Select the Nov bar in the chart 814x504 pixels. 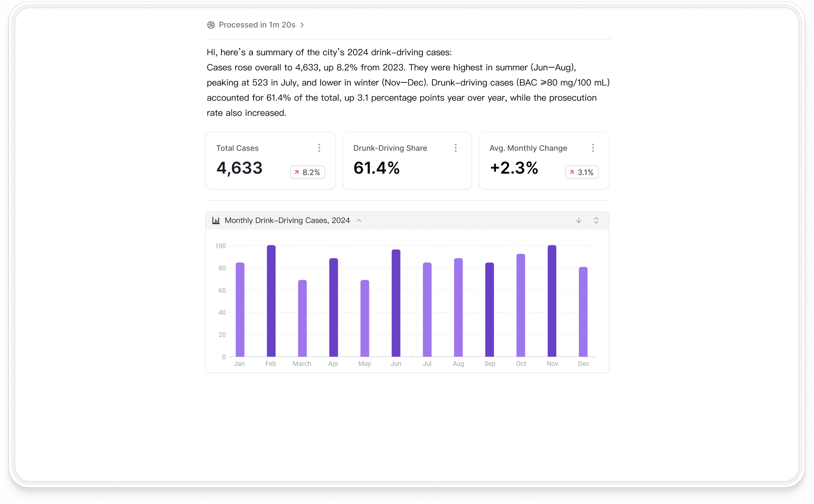(552, 301)
